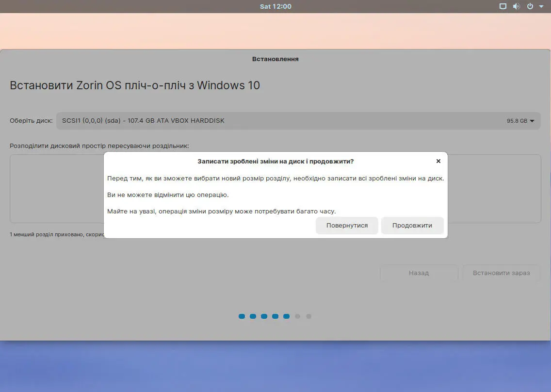
Task: Click text Майте на увазі, операція зміни розміру
Action: coord(221,212)
